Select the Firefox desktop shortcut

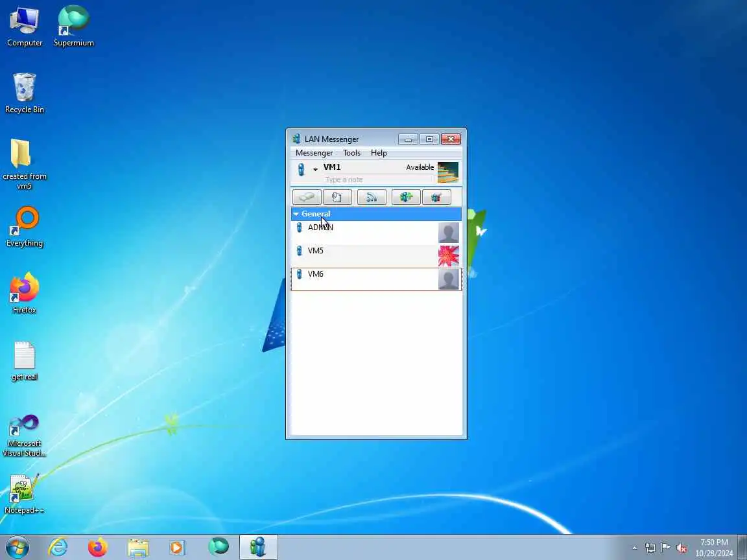click(x=25, y=294)
